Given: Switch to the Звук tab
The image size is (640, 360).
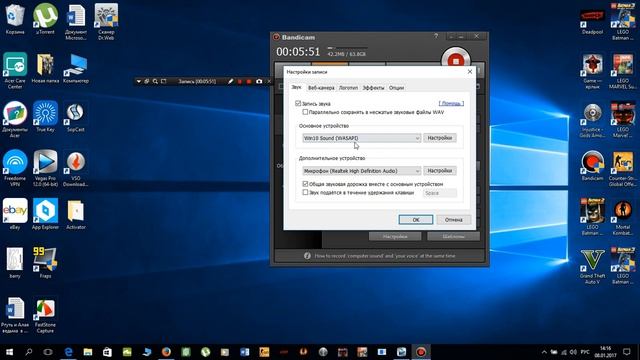Looking at the screenshot, I should click(x=296, y=87).
